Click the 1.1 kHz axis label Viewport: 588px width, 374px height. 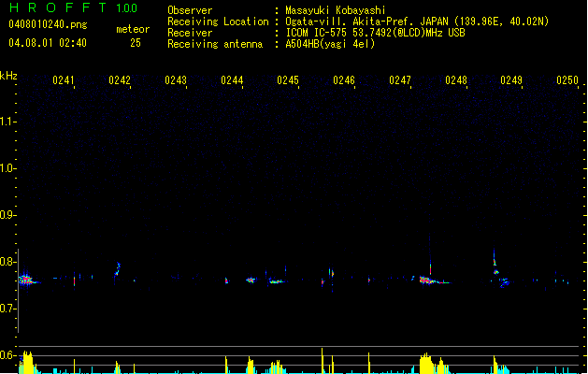[x=7, y=122]
